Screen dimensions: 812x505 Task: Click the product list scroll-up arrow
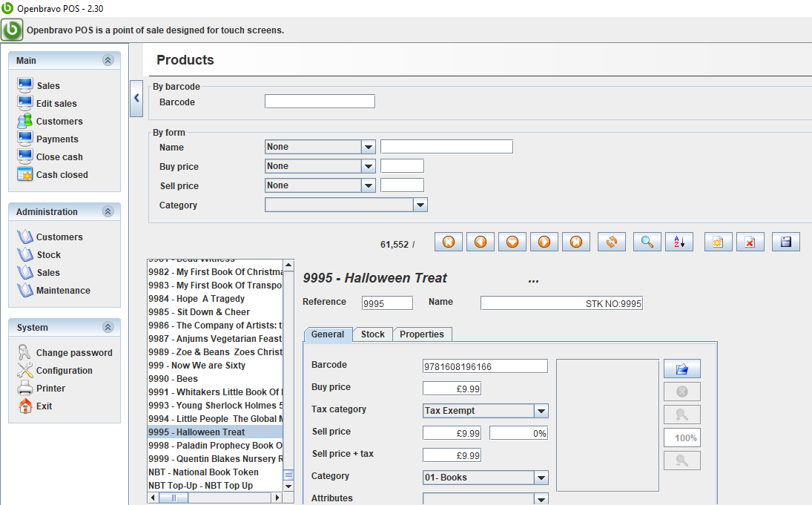[x=288, y=265]
